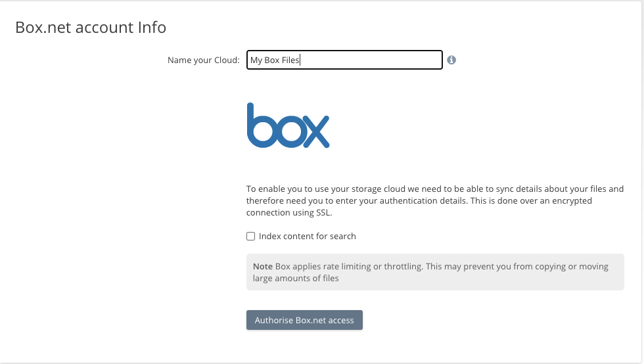The width and height of the screenshot is (644, 364).
Task: Click "large amounts of files" in the note
Action: pos(293,278)
